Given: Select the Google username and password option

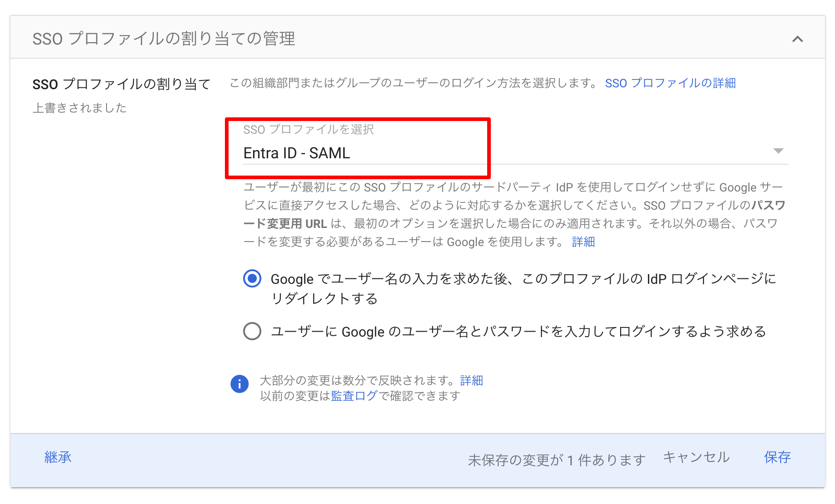Looking at the screenshot, I should (252, 332).
